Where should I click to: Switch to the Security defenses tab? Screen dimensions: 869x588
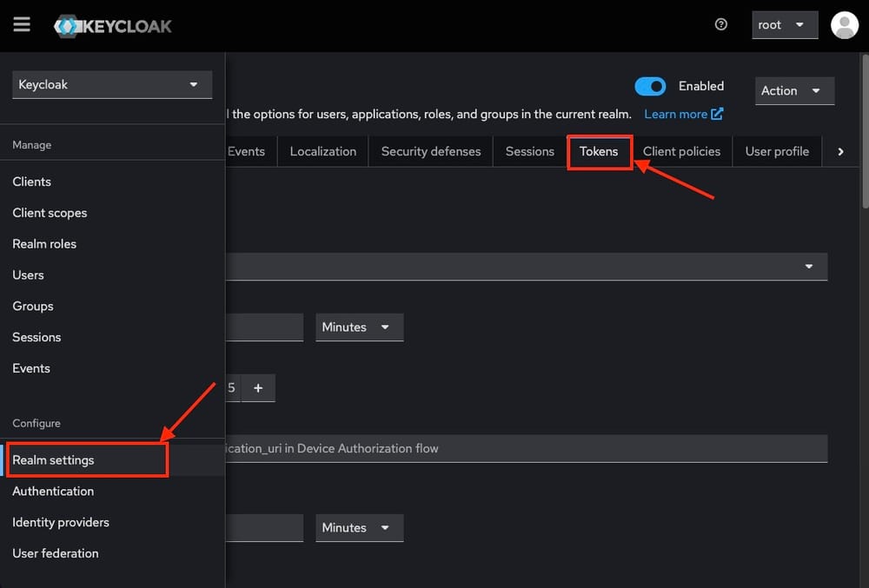[x=430, y=151]
